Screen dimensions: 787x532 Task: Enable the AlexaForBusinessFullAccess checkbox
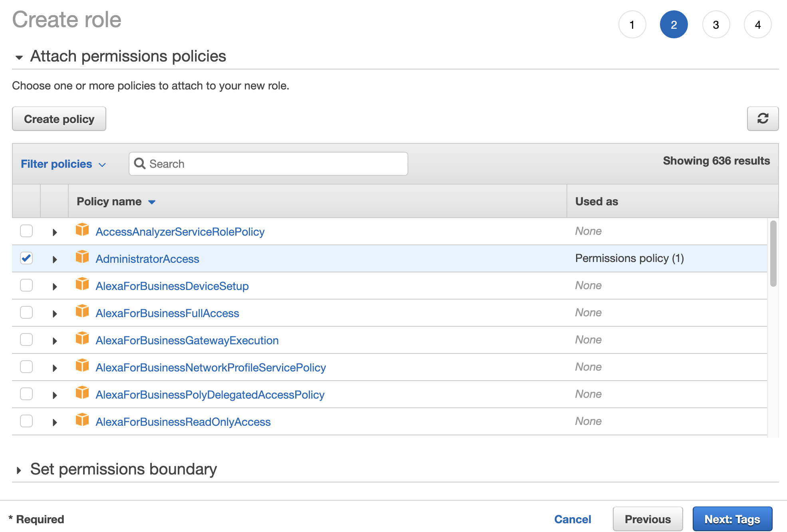[x=27, y=312]
